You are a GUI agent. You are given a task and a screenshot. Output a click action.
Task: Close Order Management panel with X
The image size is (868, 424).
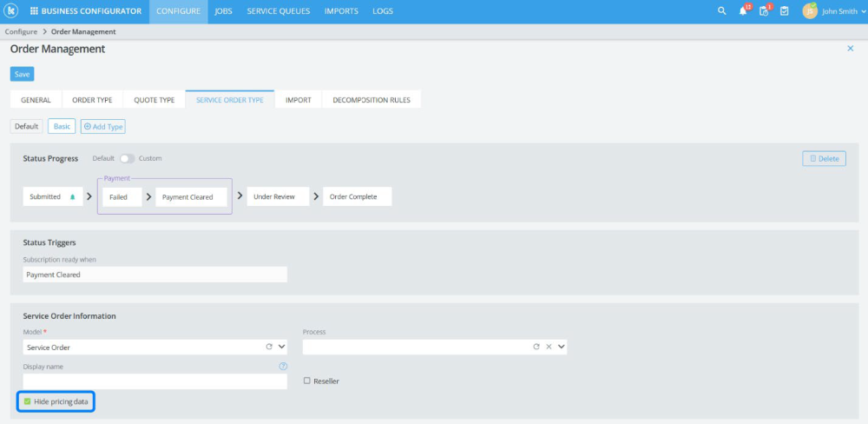click(x=851, y=49)
